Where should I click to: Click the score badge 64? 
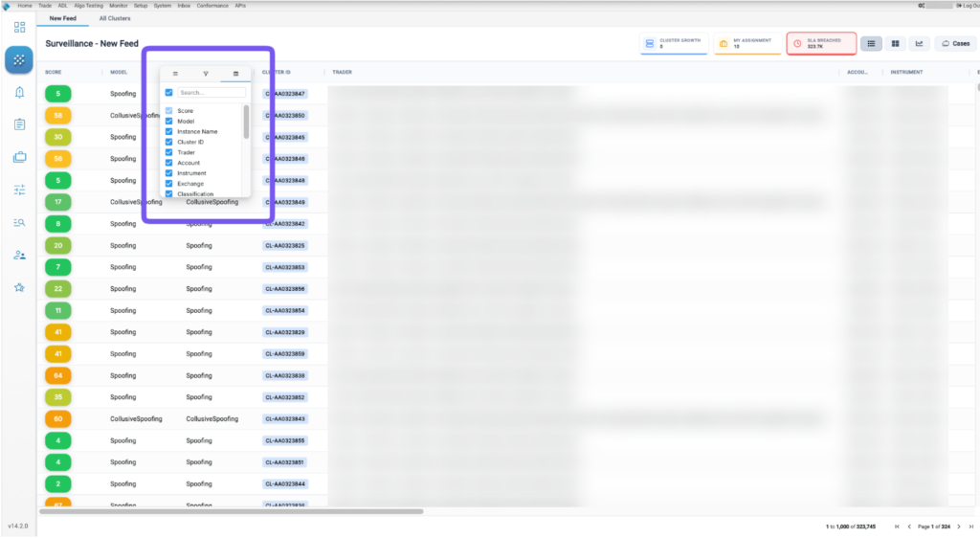point(58,375)
